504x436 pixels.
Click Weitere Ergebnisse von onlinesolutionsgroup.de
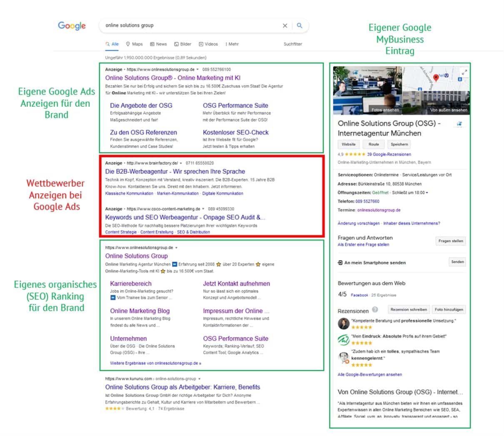[155, 363]
